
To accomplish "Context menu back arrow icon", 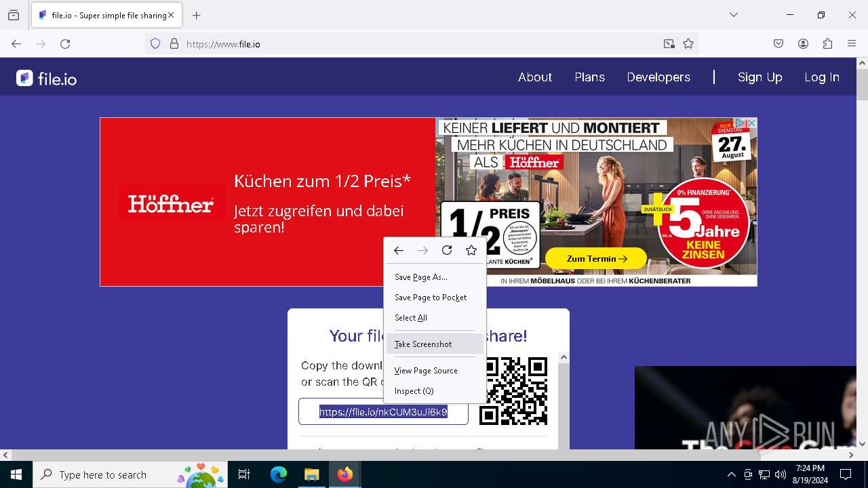I will tap(399, 251).
